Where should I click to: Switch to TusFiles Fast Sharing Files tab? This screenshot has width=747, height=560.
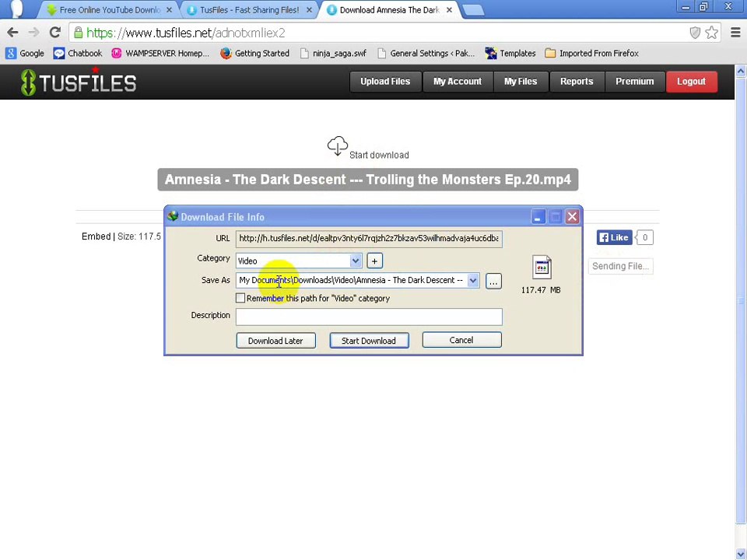pyautogui.click(x=249, y=10)
